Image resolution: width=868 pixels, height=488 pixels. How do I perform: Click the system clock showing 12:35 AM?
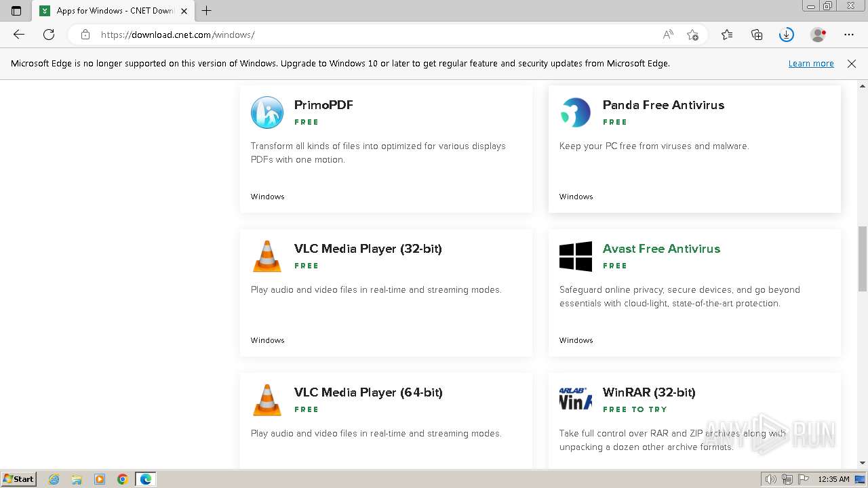pos(833,479)
